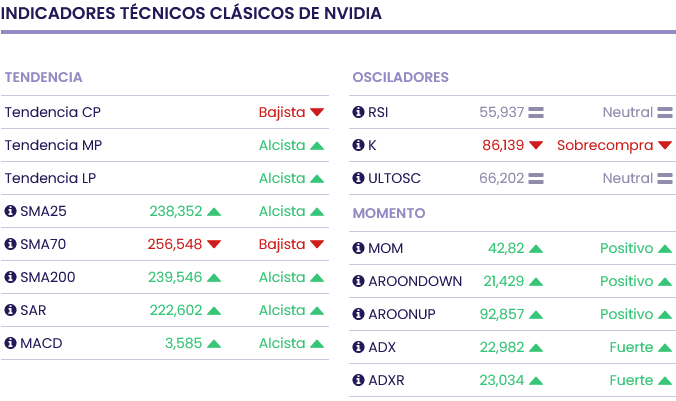Click the green up arrow beside 92,857
This screenshot has width=676, height=401.
pos(536,315)
